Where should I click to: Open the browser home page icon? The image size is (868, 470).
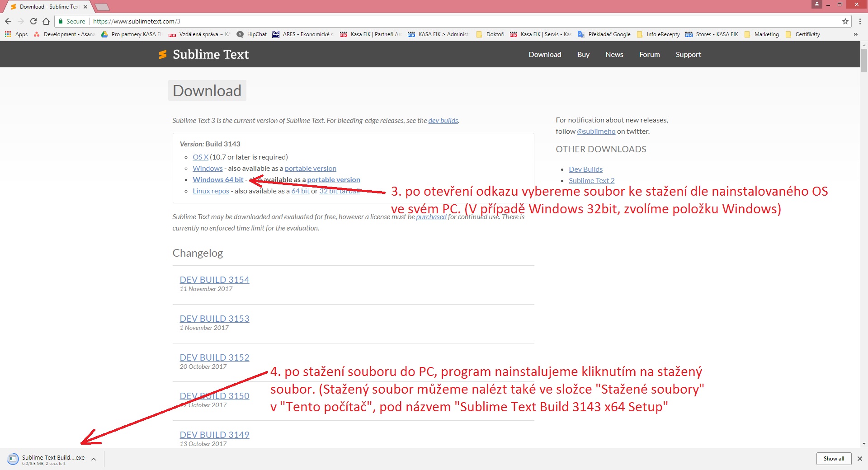(x=46, y=21)
